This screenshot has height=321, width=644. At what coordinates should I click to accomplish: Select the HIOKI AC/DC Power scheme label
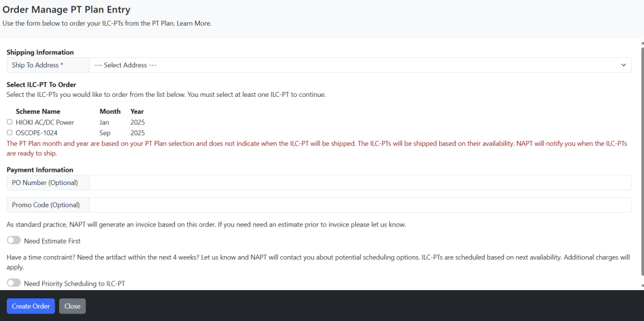click(x=45, y=122)
